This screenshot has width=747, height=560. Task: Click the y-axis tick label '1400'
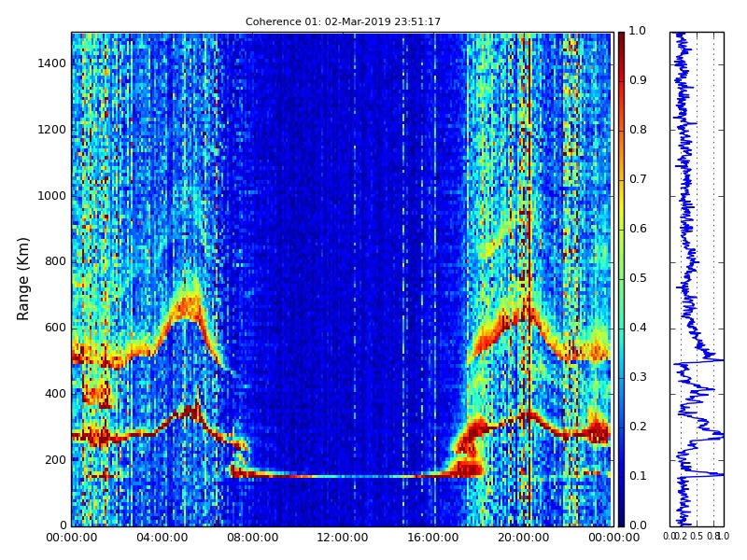pos(52,63)
